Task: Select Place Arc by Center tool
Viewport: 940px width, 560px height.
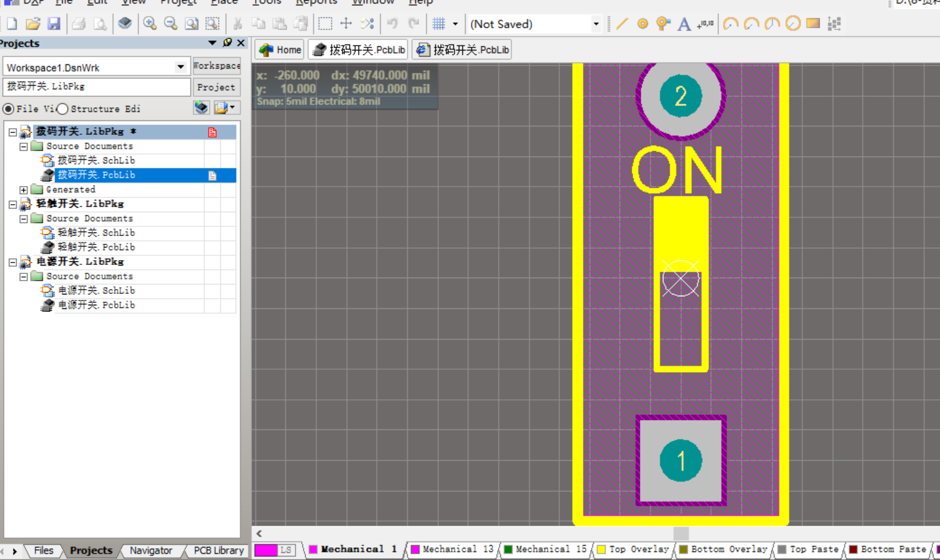Action: (x=730, y=24)
